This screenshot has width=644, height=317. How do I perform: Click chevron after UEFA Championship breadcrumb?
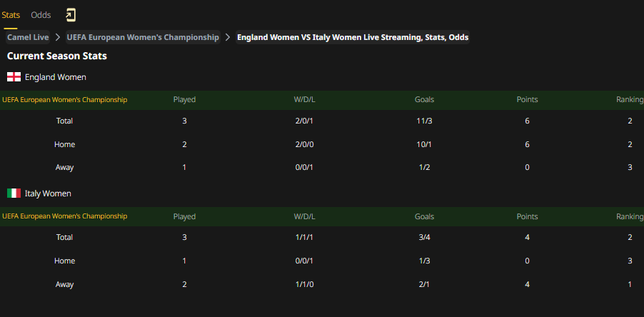228,37
